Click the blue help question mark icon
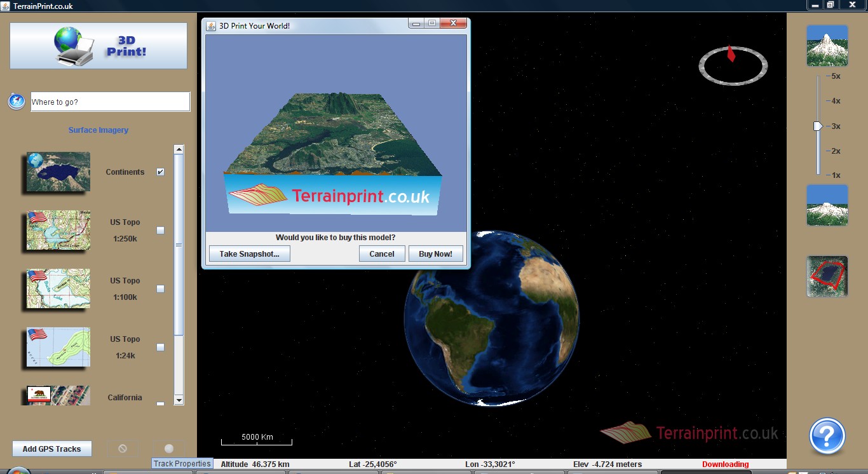 pyautogui.click(x=827, y=437)
